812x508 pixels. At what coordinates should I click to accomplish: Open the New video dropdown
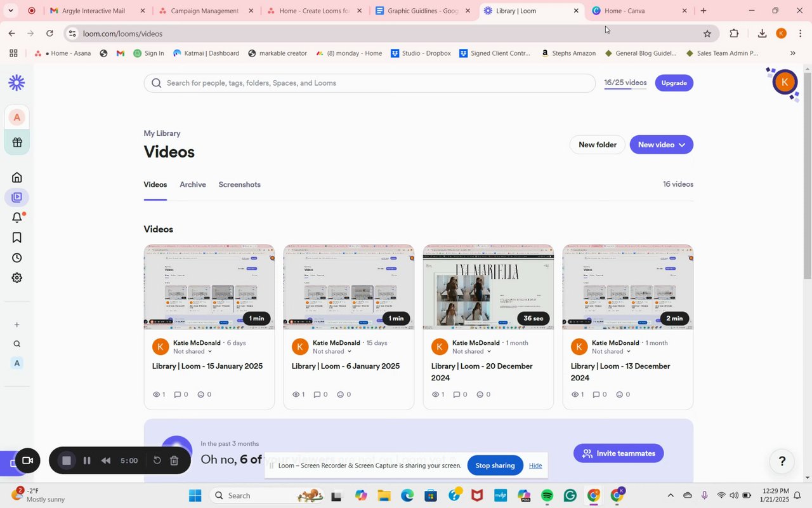click(661, 145)
